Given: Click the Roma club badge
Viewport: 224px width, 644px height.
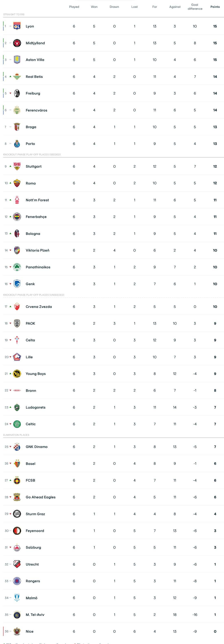Looking at the screenshot, I should point(17,183).
